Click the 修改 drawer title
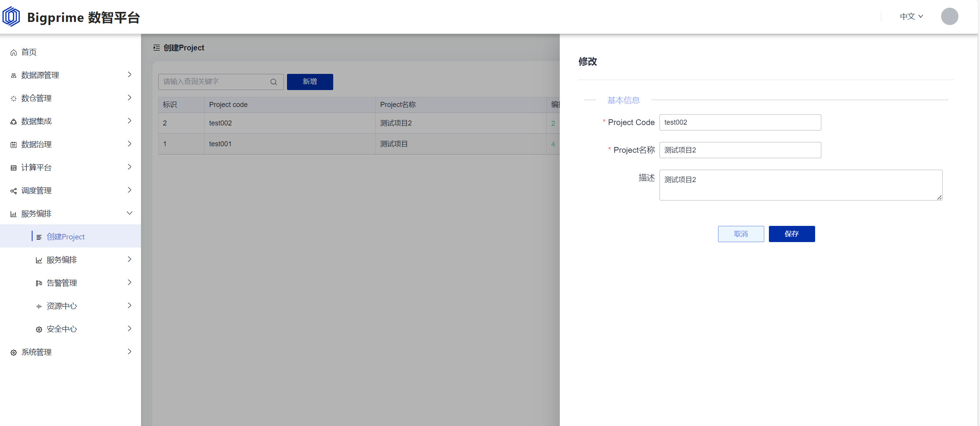The width and height of the screenshot is (980, 426). (587, 62)
